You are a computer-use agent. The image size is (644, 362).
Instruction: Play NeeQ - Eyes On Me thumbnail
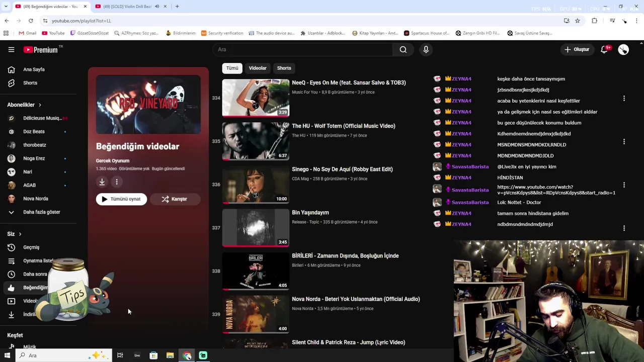click(256, 98)
